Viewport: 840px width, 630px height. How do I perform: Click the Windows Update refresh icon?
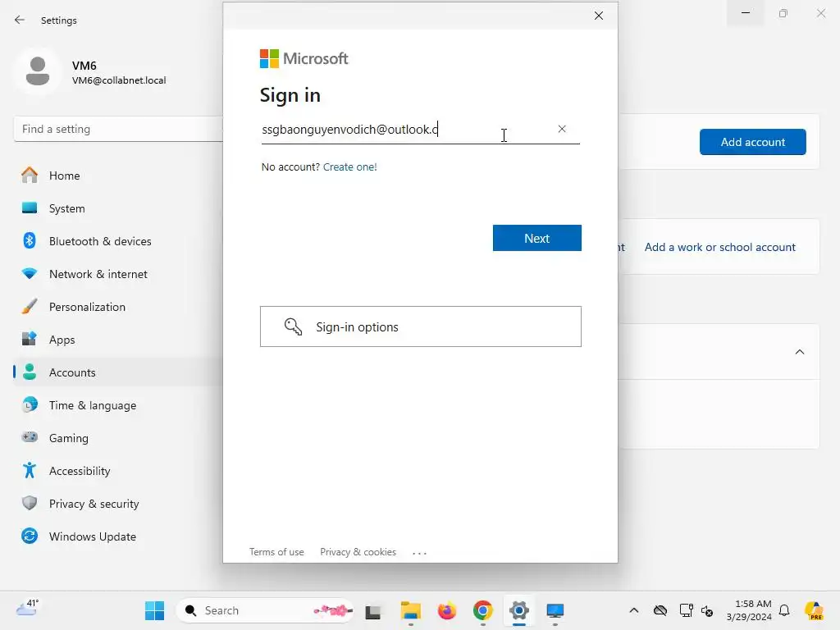point(30,536)
